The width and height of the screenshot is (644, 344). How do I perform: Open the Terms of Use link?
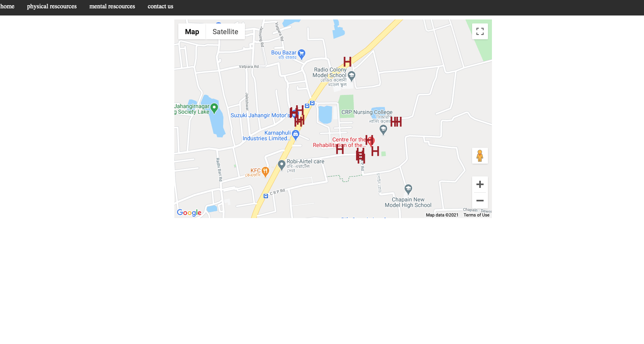click(x=476, y=215)
